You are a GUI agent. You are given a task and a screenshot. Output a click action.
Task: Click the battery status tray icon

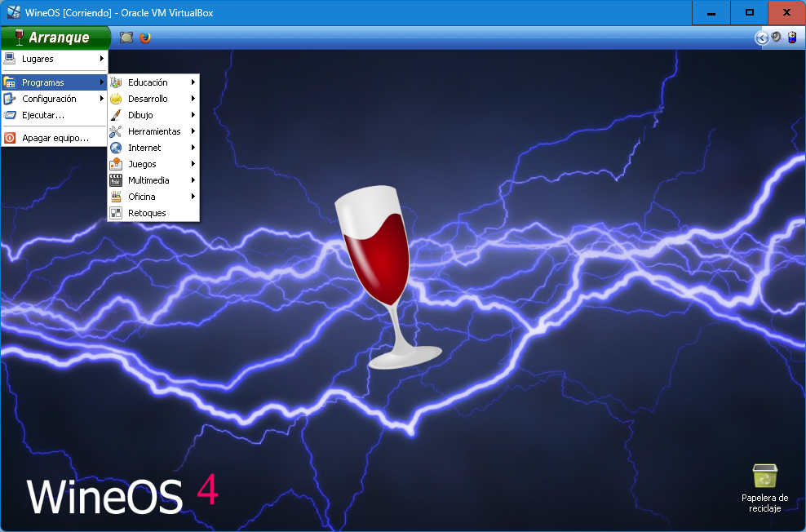click(x=791, y=38)
